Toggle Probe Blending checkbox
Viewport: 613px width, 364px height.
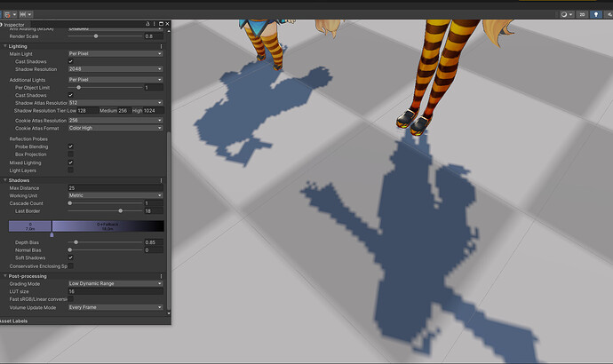point(71,146)
